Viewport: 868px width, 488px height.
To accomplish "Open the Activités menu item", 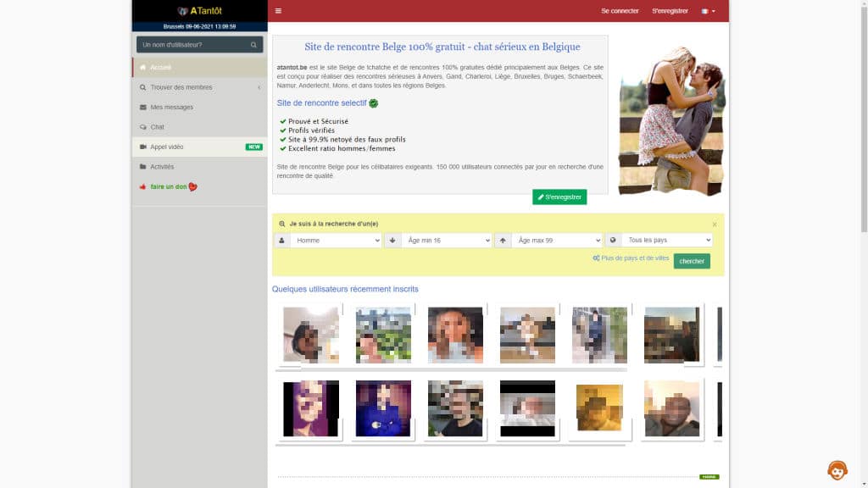I will pyautogui.click(x=199, y=167).
